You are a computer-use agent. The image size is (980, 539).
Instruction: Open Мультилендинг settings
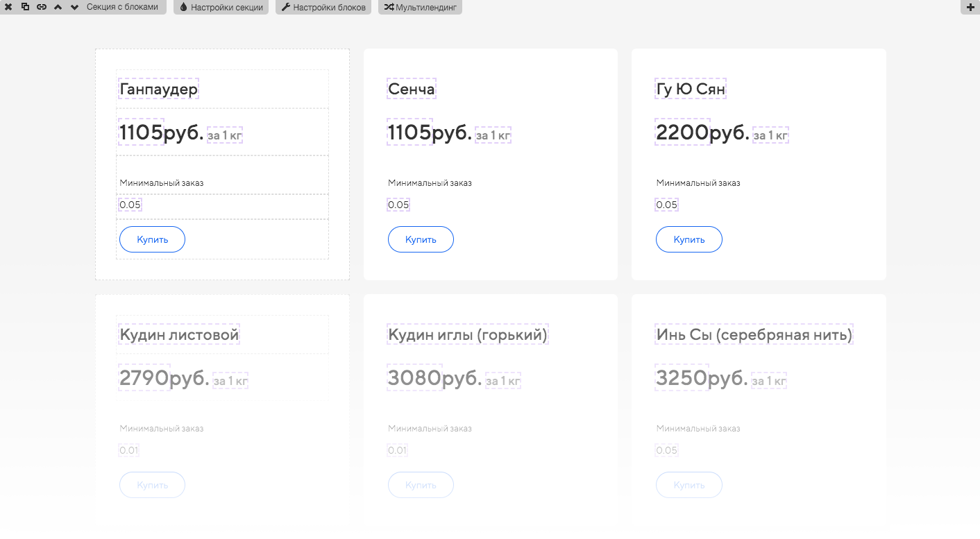coord(420,7)
